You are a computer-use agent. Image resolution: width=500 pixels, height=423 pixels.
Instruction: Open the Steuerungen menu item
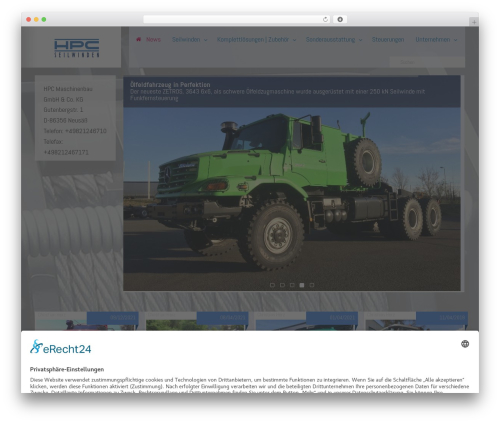[388, 39]
